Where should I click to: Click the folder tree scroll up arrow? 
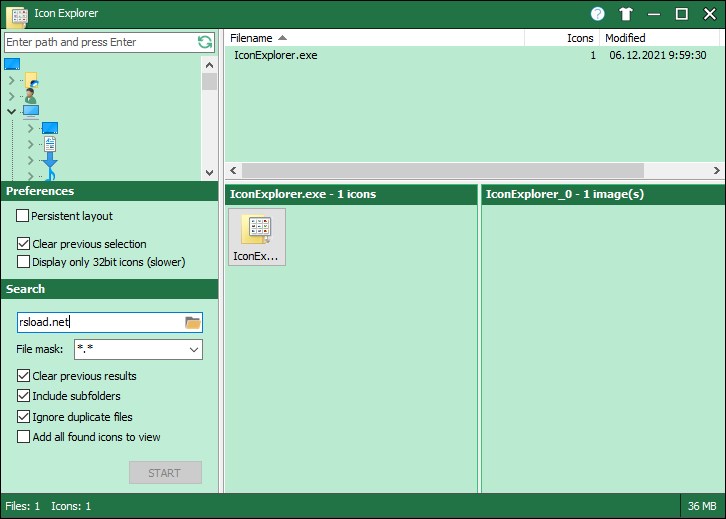click(x=210, y=65)
